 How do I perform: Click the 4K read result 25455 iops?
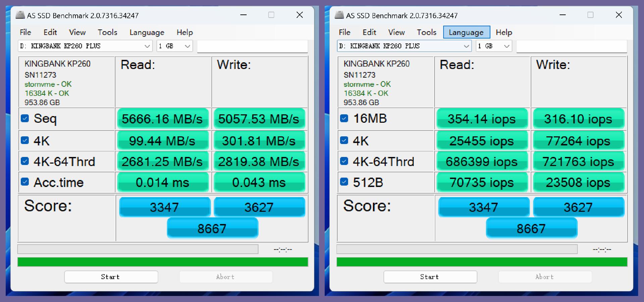(482, 140)
